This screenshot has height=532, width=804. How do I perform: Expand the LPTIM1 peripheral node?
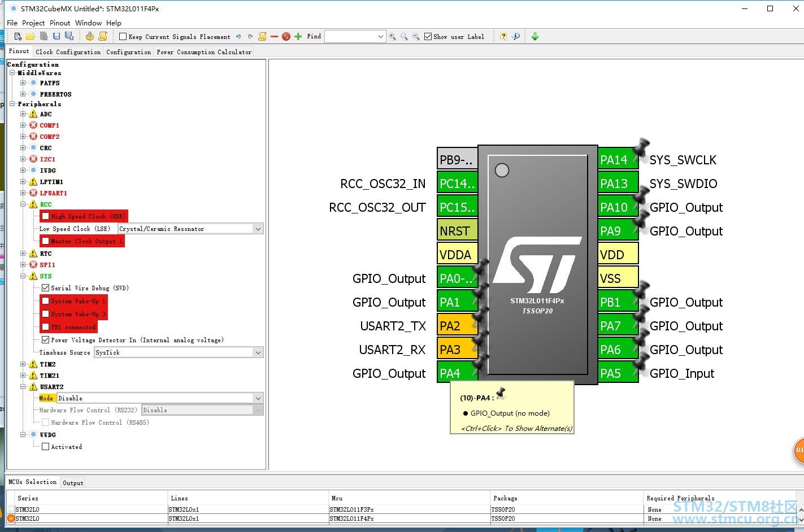tap(23, 182)
